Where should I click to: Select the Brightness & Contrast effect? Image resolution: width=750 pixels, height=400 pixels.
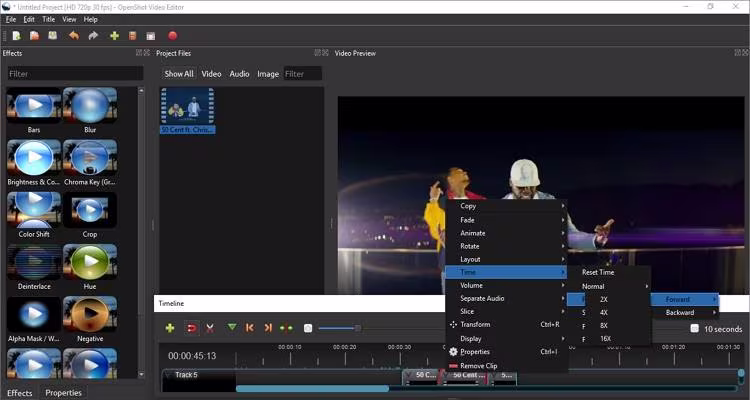click(34, 163)
